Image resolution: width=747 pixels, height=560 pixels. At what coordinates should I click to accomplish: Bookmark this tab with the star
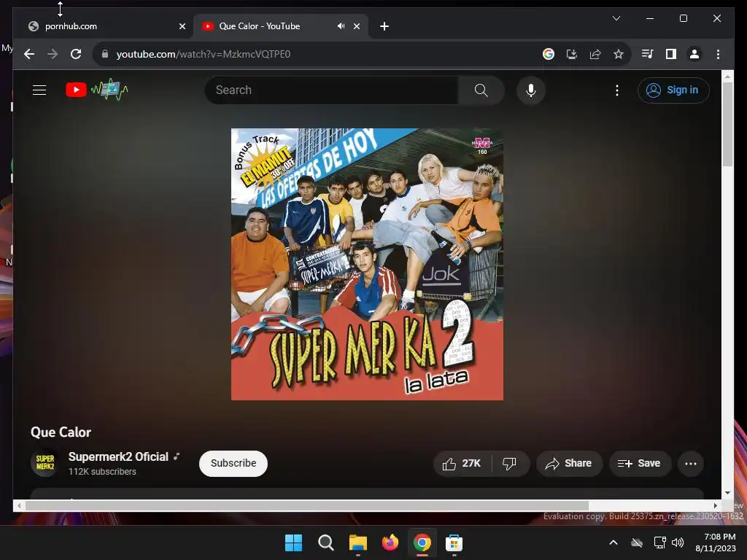(619, 54)
